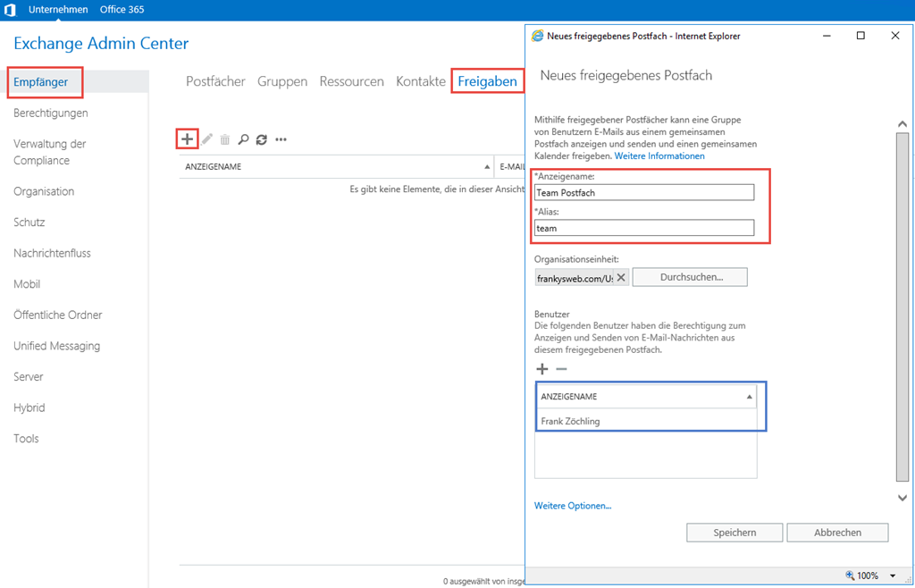Click the refresh icon in toolbar
Image resolution: width=915 pixels, height=588 pixels.
click(261, 139)
